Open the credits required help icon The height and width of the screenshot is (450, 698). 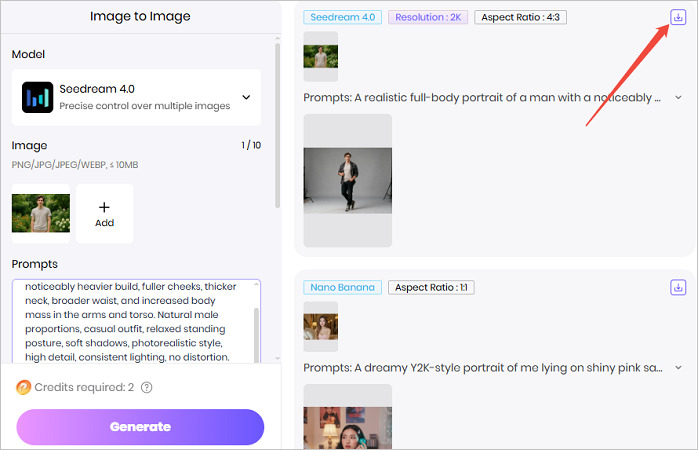pyautogui.click(x=146, y=388)
